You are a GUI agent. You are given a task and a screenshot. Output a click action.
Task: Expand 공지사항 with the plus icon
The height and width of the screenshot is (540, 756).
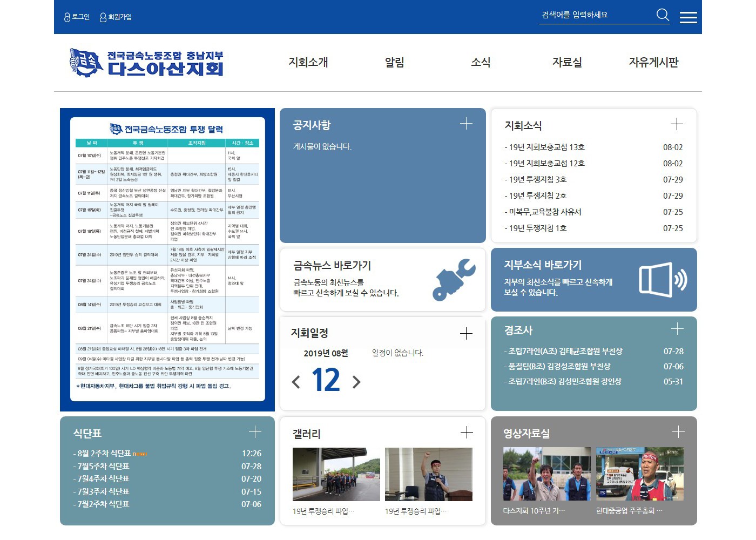tap(466, 124)
